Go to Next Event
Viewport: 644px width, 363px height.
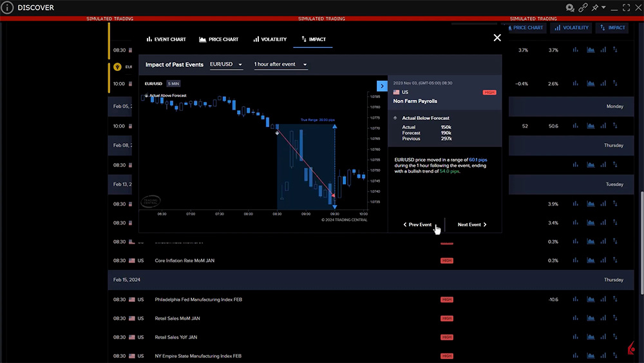coord(472,224)
